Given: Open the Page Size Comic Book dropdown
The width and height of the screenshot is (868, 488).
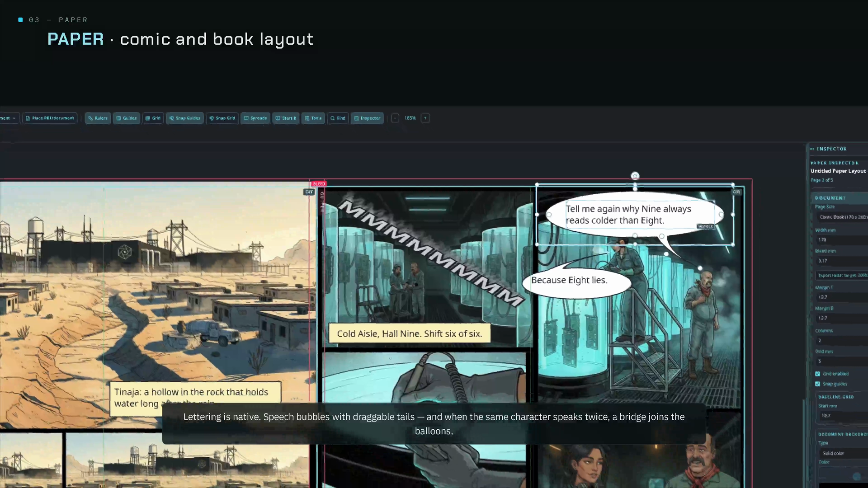Looking at the screenshot, I should [x=842, y=217].
